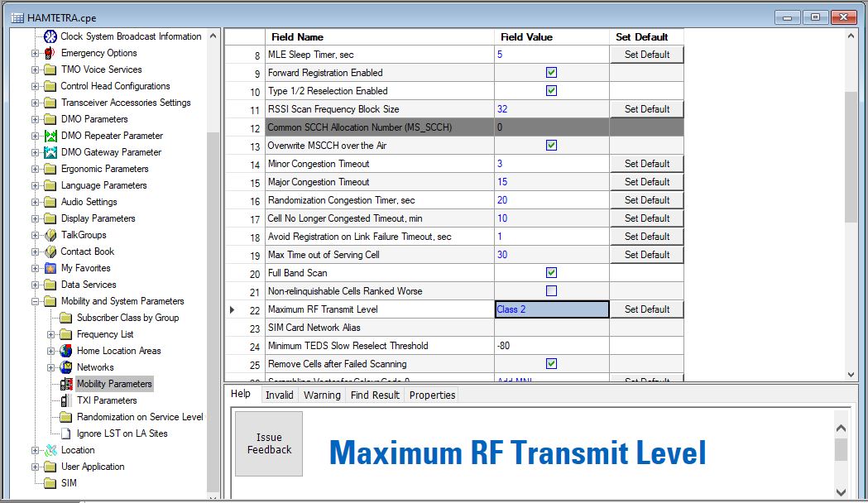Click the DMO Repeater Parameter icon
The height and width of the screenshot is (503, 868).
[50, 136]
